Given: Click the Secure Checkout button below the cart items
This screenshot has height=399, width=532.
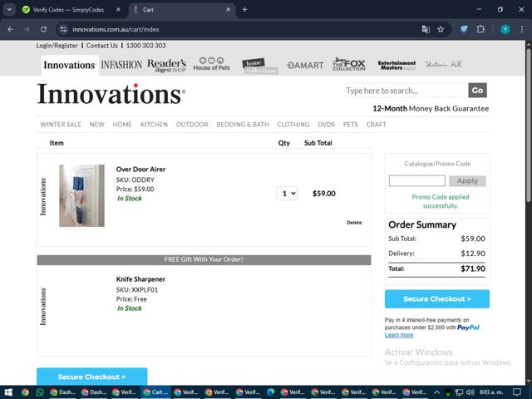Looking at the screenshot, I should click(92, 377).
